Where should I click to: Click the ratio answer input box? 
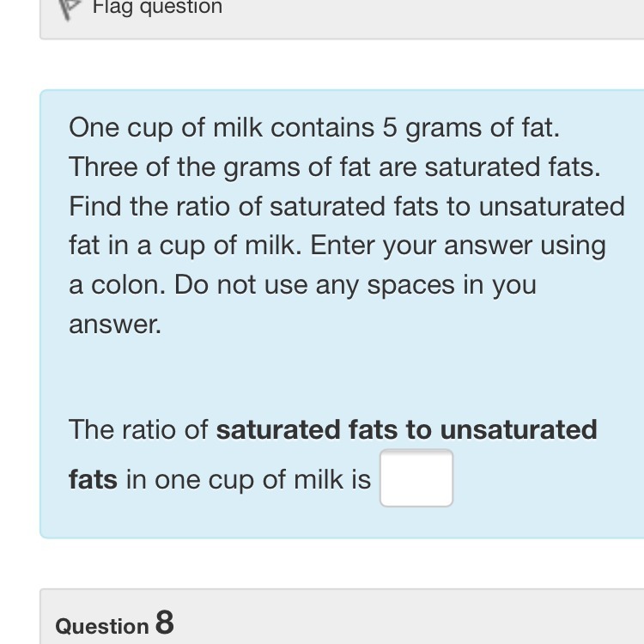(x=416, y=478)
